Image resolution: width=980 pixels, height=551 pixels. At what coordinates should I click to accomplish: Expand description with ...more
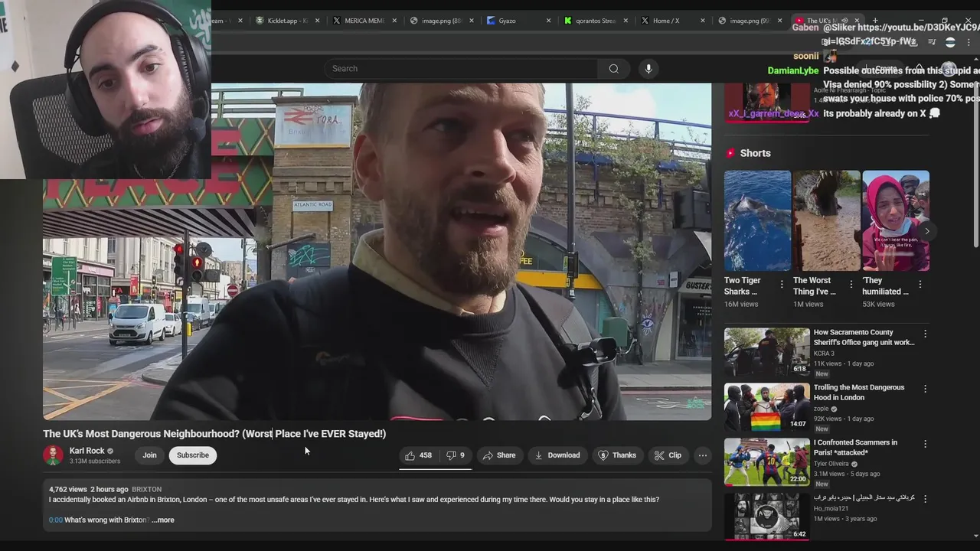pos(163,520)
